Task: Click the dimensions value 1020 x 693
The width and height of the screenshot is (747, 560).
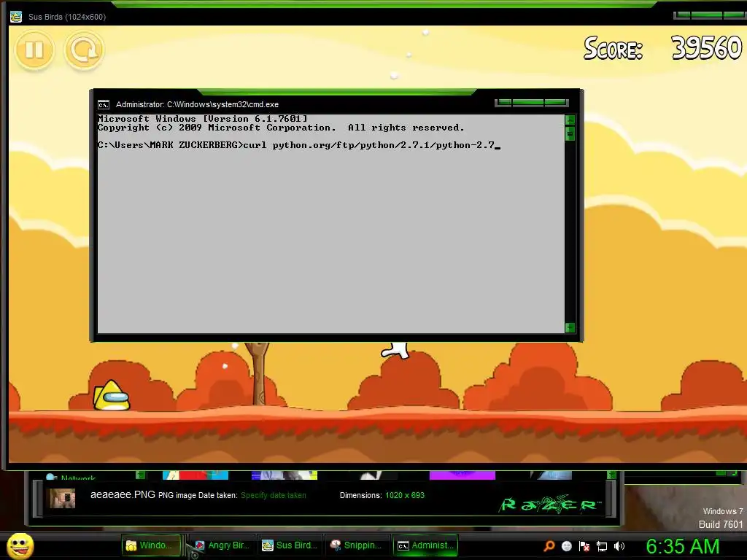Action: [405, 495]
